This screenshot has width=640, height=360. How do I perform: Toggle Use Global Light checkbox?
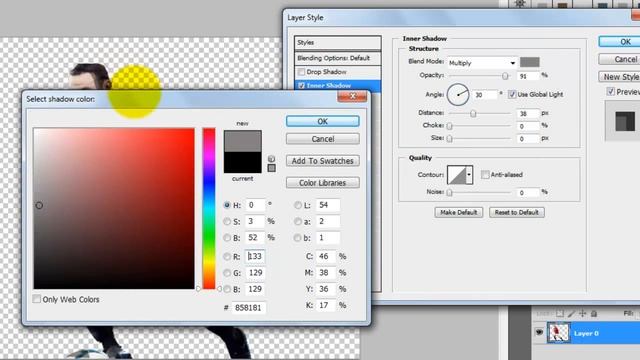(x=512, y=94)
